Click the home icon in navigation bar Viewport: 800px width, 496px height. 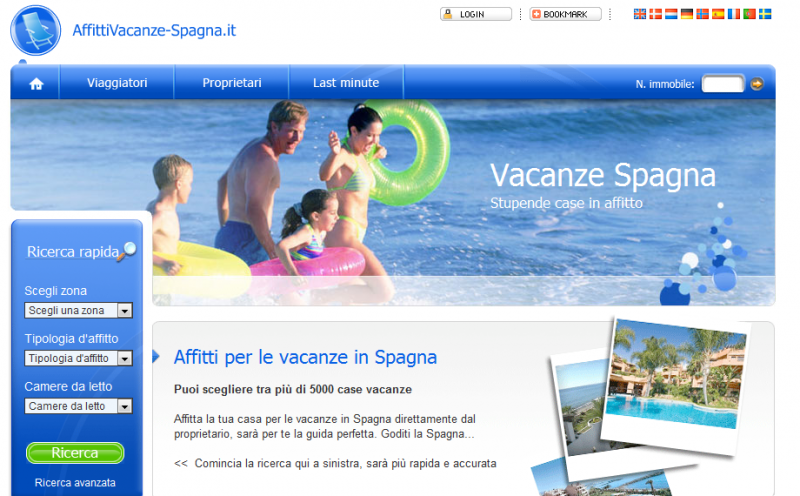click(x=36, y=84)
